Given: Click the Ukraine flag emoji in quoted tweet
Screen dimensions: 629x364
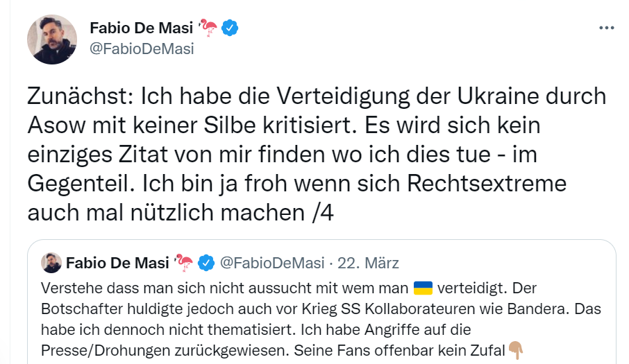Looking at the screenshot, I should (423, 287).
